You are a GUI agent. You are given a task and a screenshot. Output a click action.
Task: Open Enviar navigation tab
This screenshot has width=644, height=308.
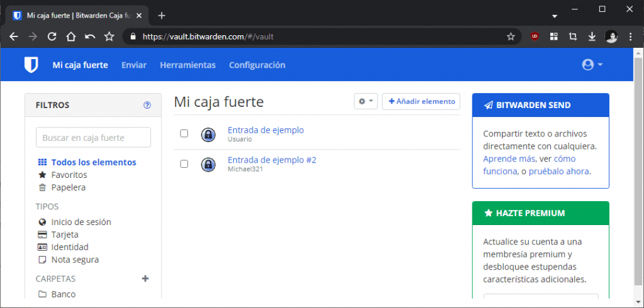(x=134, y=65)
